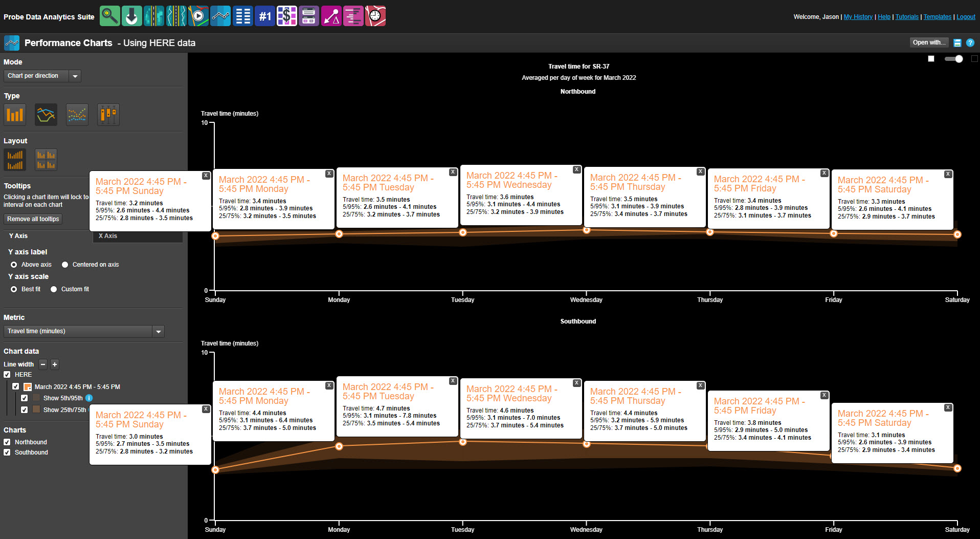Toggle the HERE data checkbox

click(x=7, y=375)
